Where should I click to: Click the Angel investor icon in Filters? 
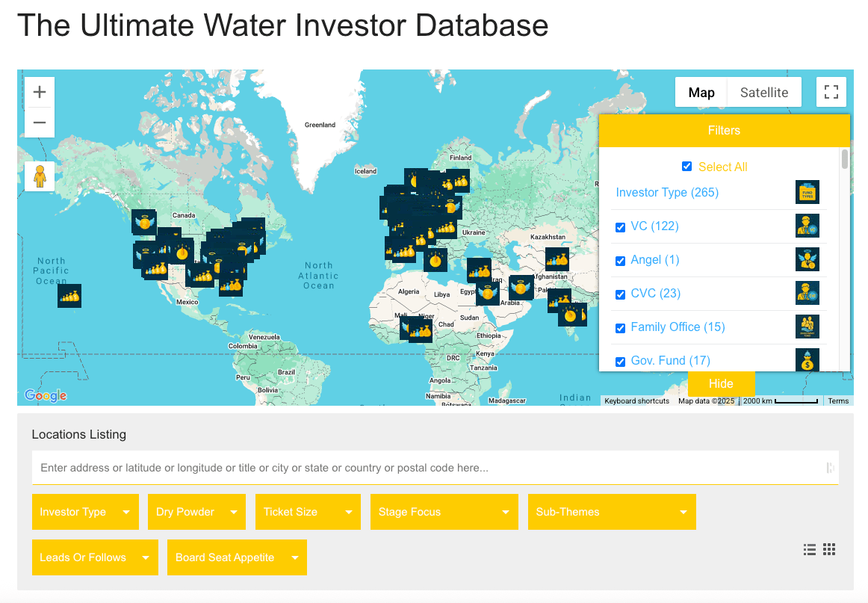(807, 260)
